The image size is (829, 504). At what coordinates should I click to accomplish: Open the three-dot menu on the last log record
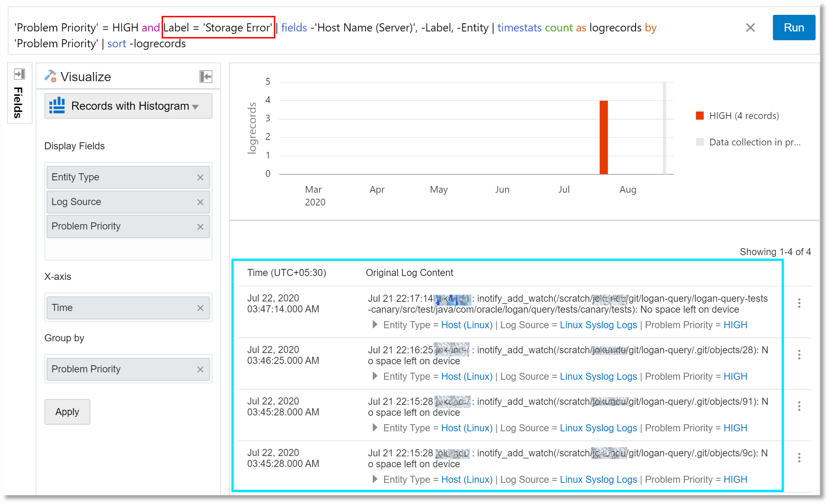[799, 457]
